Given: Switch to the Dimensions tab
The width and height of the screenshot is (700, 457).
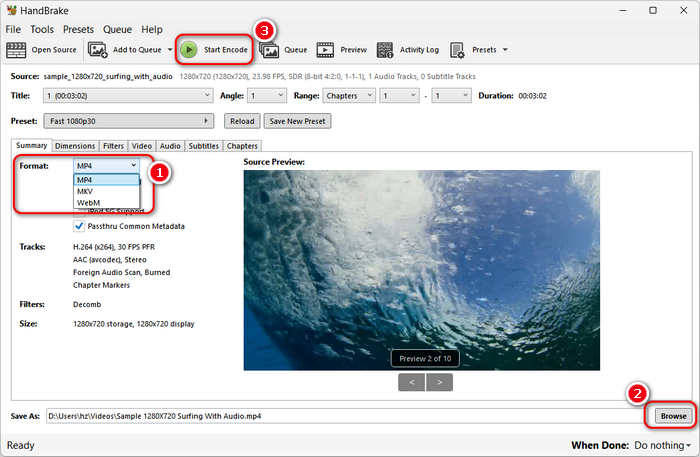Looking at the screenshot, I should (75, 146).
